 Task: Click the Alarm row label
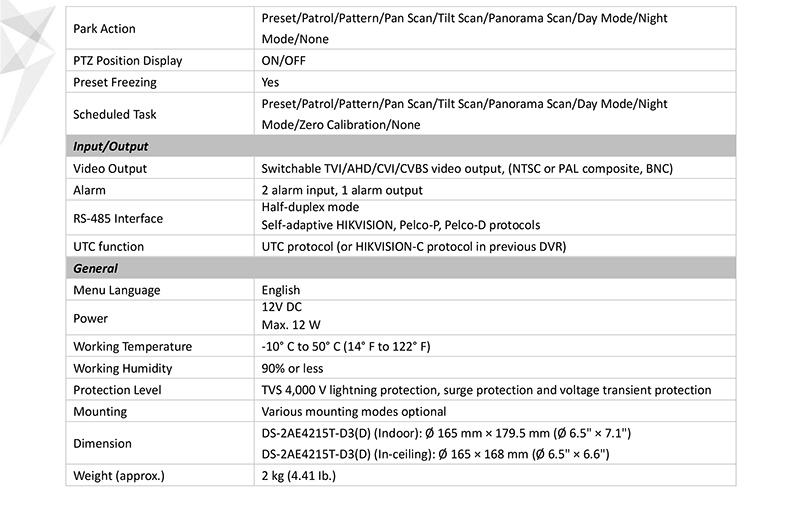(x=90, y=190)
